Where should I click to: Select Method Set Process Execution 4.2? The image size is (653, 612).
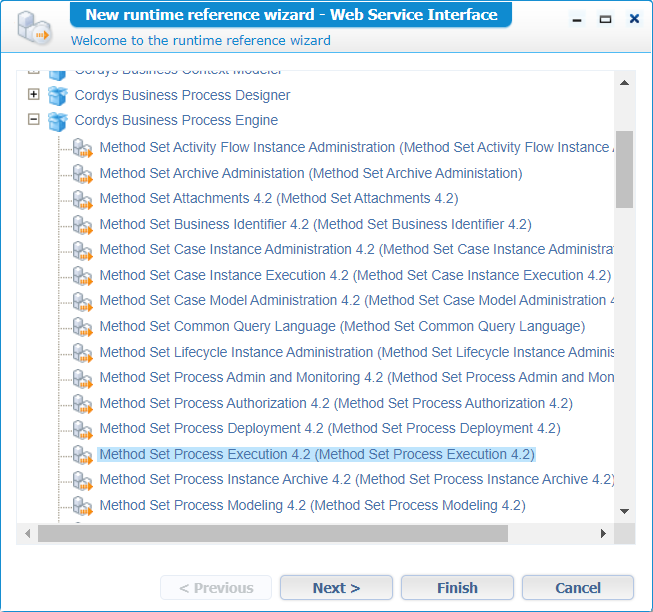[x=316, y=454]
